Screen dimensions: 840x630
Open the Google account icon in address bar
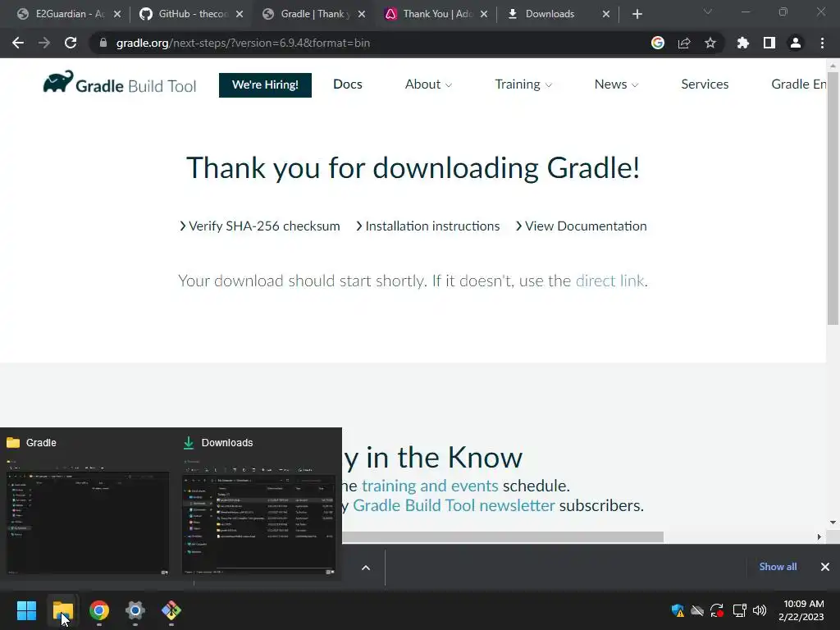658,43
